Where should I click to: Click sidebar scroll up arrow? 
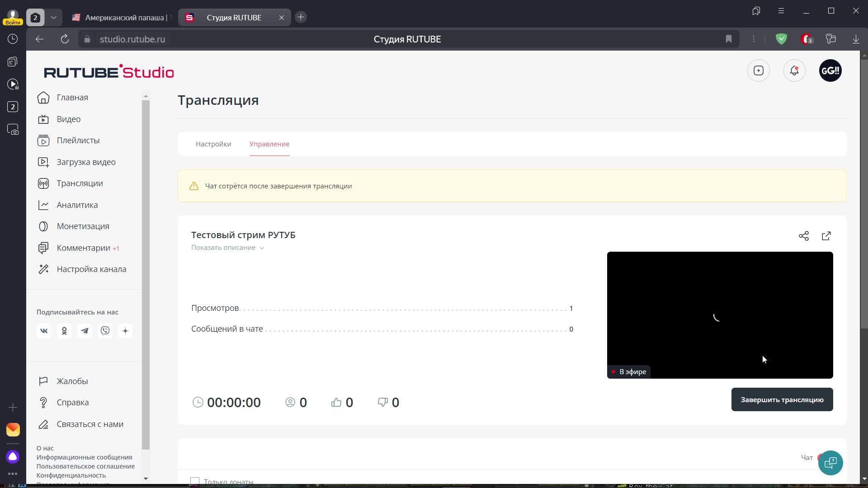(146, 96)
